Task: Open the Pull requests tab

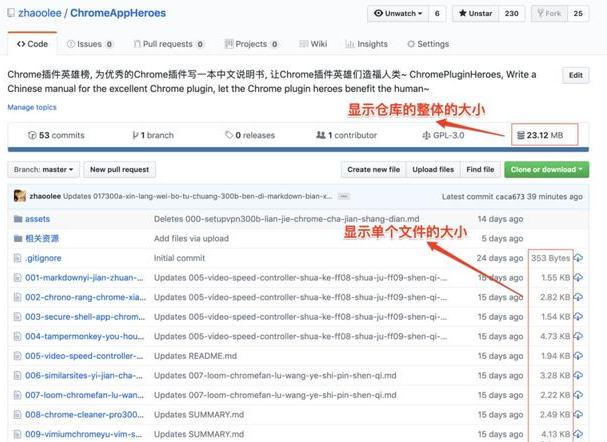Action: tap(169, 44)
